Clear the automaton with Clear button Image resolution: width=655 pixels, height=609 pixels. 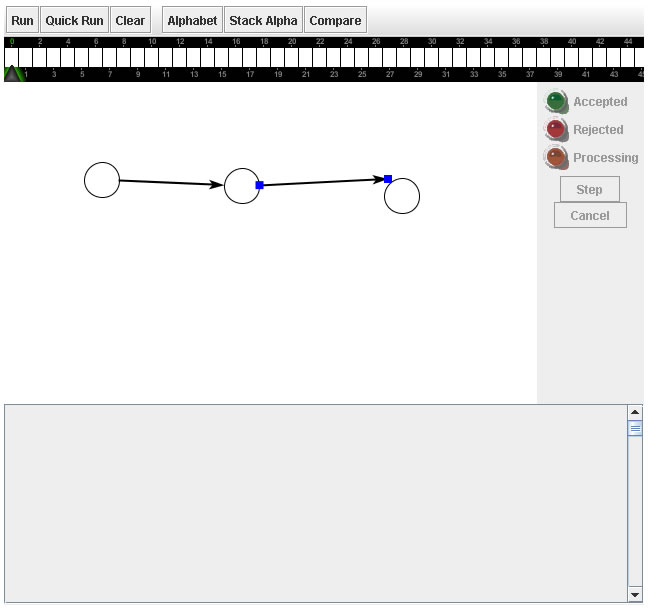(x=130, y=20)
